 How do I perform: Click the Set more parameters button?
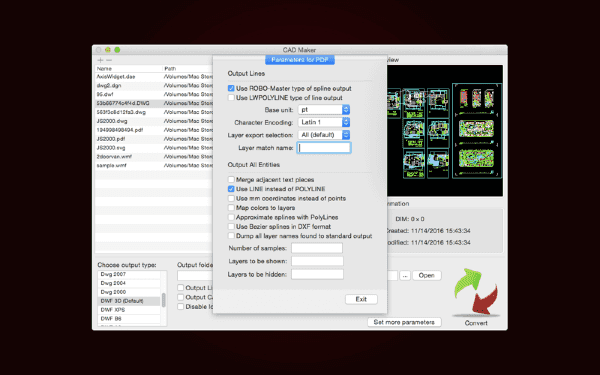pyautogui.click(x=404, y=322)
